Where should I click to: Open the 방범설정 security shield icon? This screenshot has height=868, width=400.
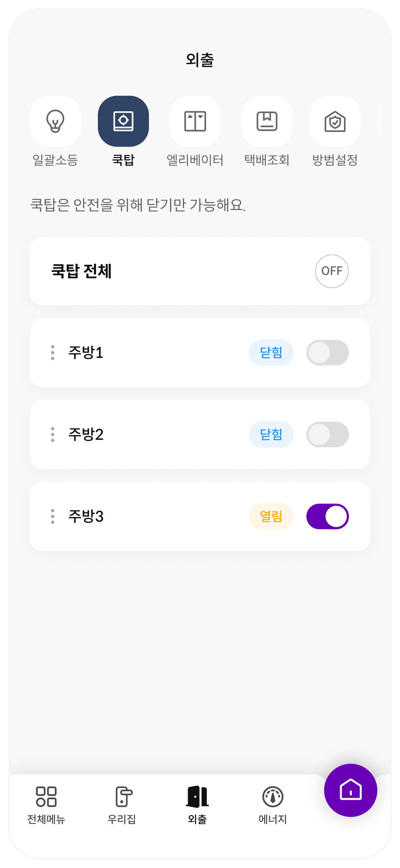click(x=335, y=121)
